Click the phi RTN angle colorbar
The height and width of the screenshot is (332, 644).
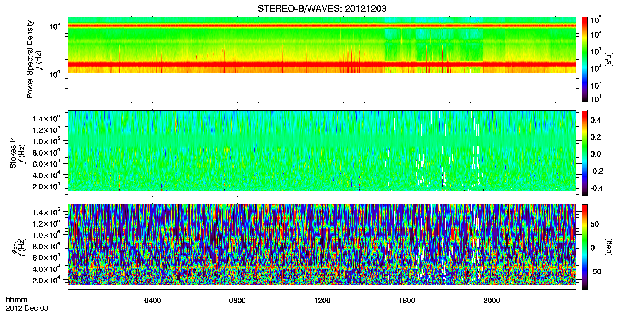(x=585, y=247)
